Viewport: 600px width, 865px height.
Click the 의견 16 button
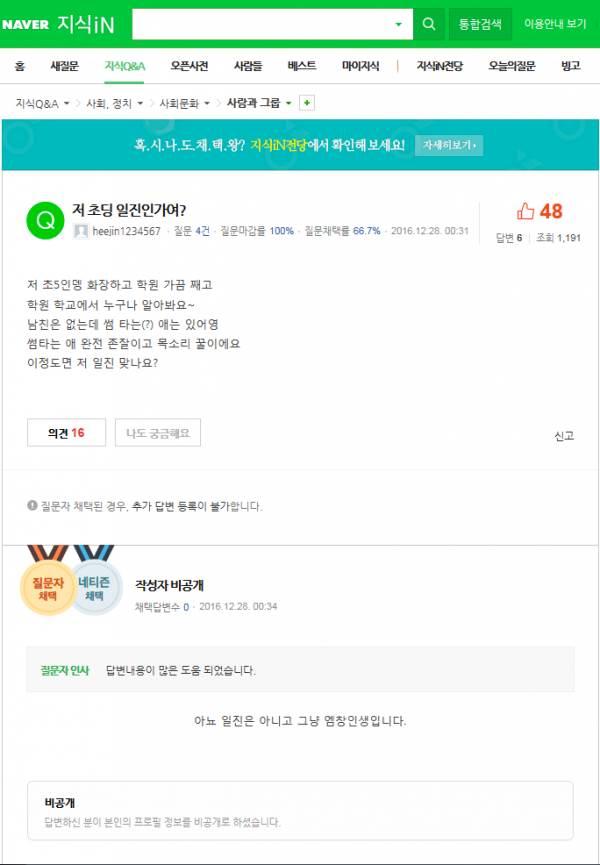pyautogui.click(x=66, y=433)
